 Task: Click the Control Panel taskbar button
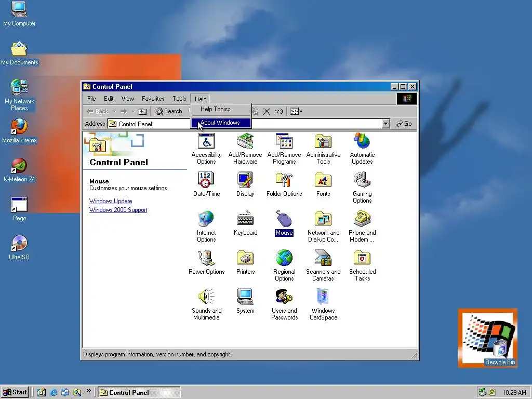[x=139, y=392]
